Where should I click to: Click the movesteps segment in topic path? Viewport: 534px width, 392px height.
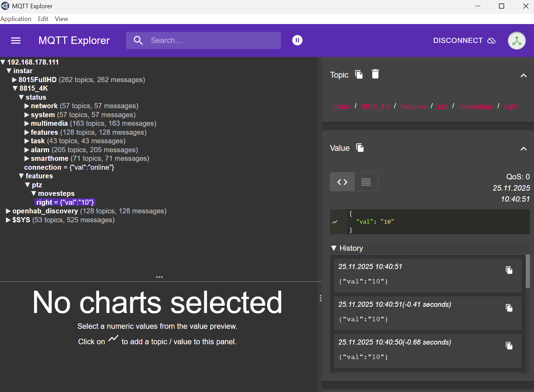click(476, 107)
